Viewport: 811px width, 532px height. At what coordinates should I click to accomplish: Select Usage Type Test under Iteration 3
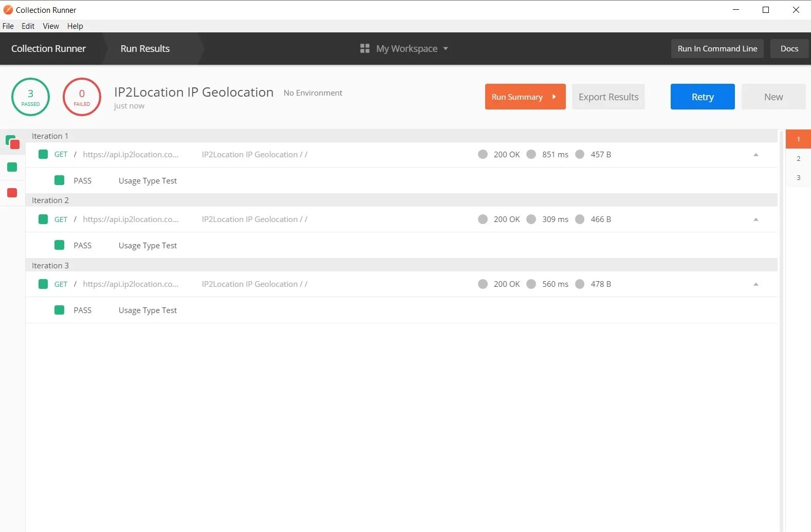click(148, 310)
